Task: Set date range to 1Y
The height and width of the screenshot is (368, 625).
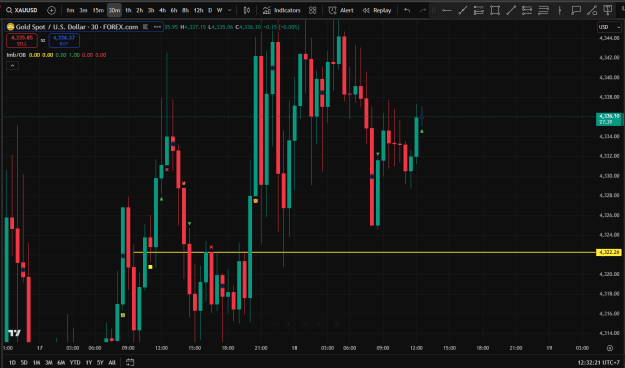Action: tap(88, 362)
